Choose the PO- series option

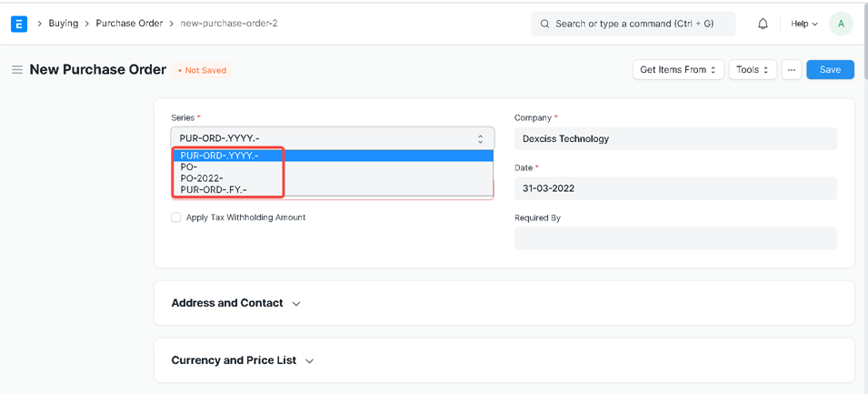(x=189, y=167)
